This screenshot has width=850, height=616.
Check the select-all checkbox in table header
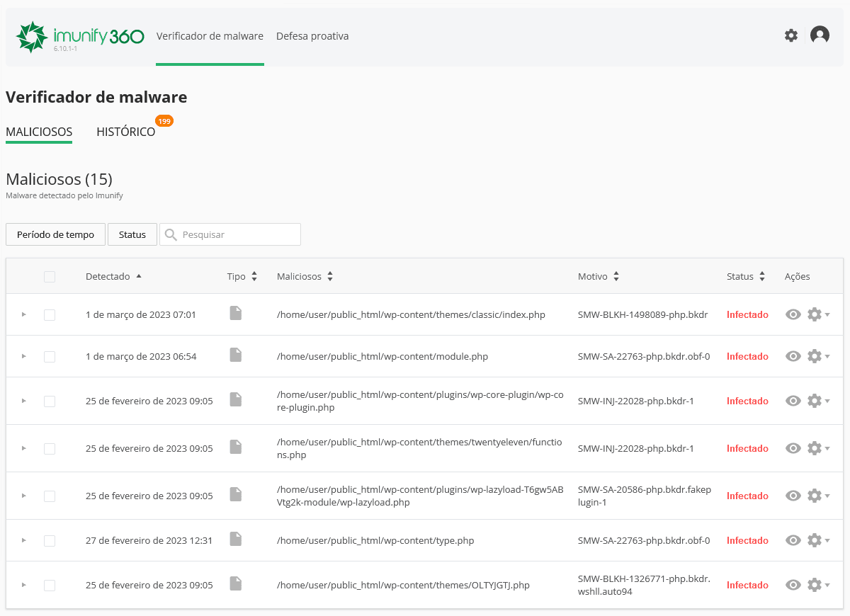tap(50, 277)
